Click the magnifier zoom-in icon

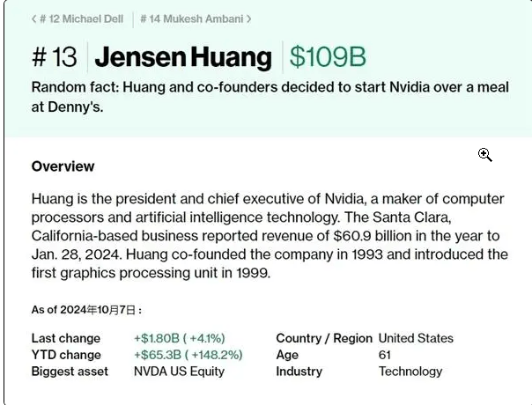click(484, 155)
